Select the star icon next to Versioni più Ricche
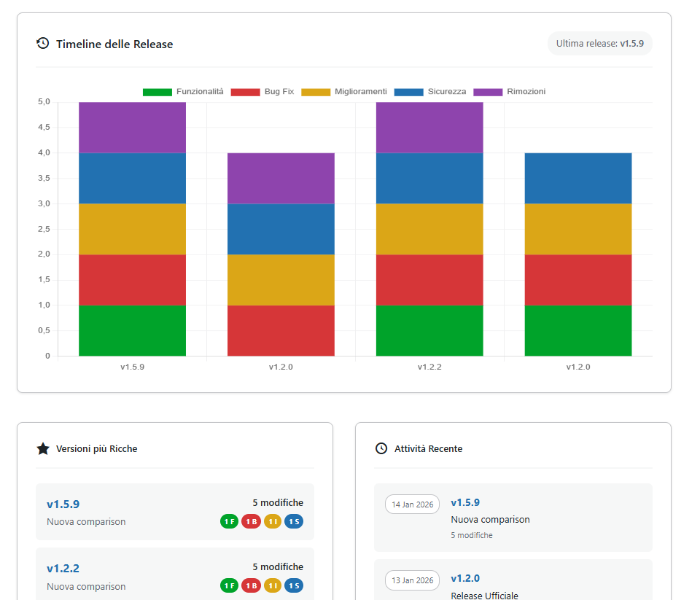The image size is (700, 600). [43, 448]
